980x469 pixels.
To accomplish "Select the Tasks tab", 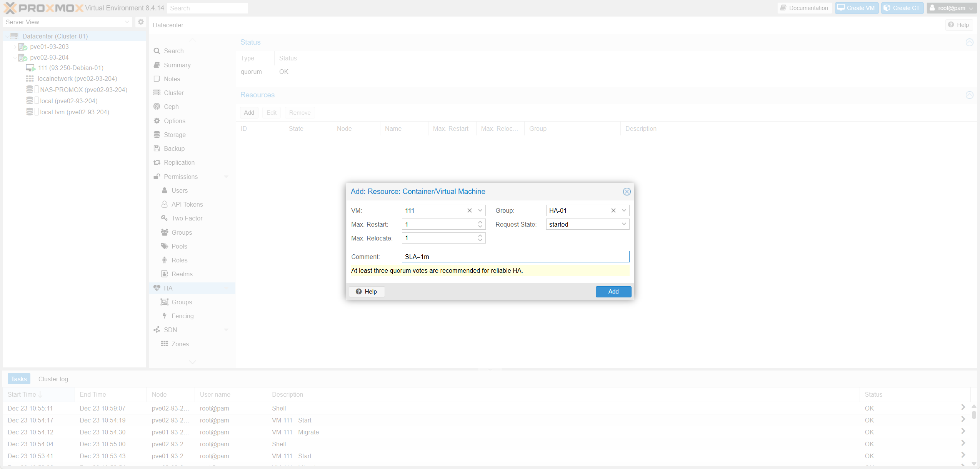I will click(19, 379).
